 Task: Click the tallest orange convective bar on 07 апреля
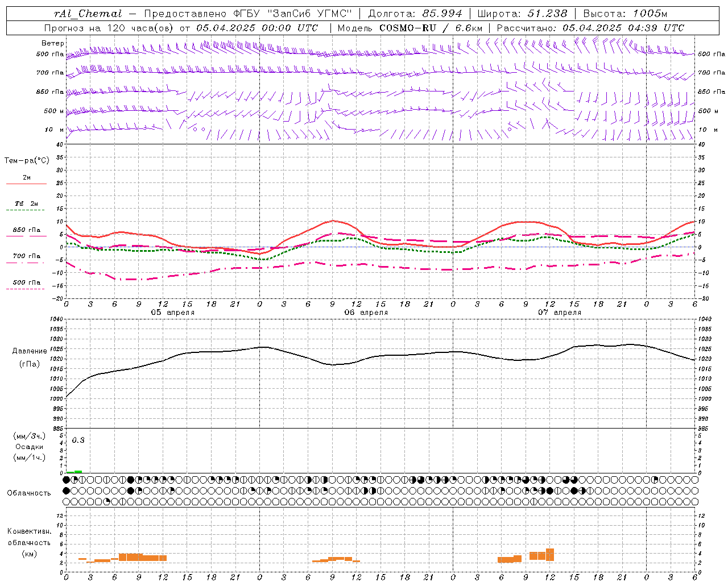(550, 555)
